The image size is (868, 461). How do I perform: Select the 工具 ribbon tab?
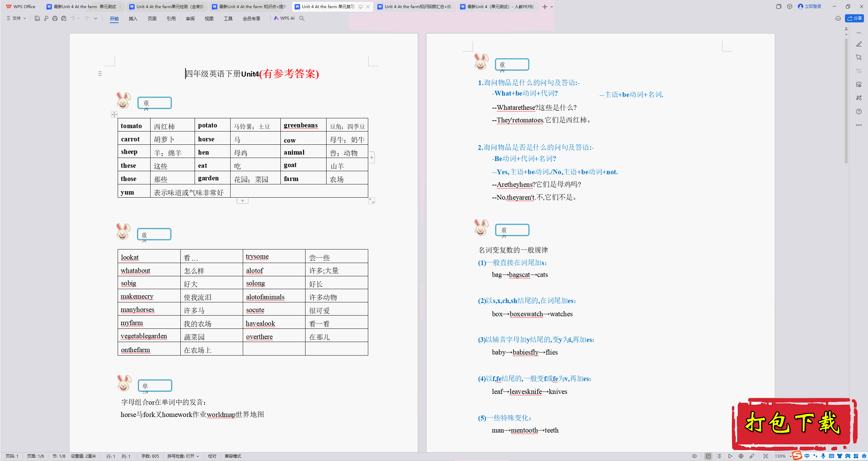tap(228, 19)
